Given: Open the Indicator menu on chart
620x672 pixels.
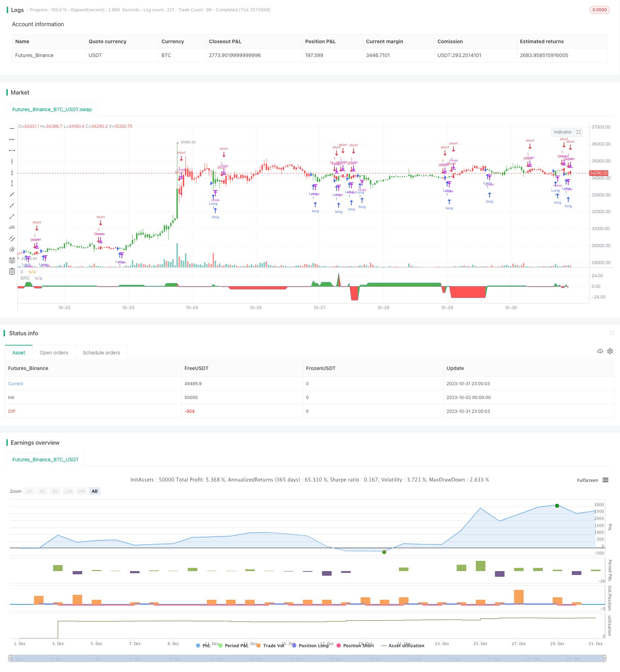Looking at the screenshot, I should [x=563, y=132].
